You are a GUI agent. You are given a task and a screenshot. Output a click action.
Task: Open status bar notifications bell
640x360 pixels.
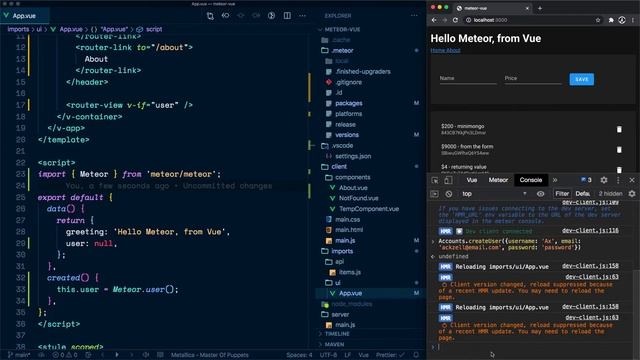pyautogui.click(x=416, y=355)
